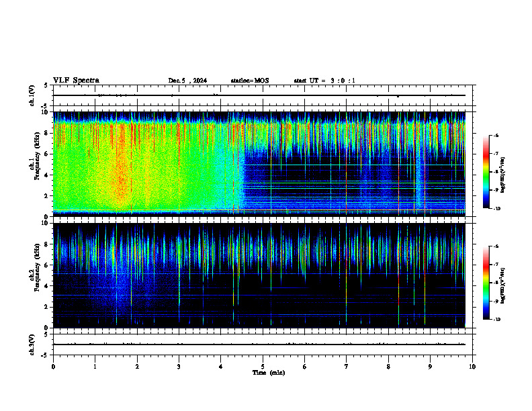This screenshot has height=411, width=532.
Task: Click the ch.1 "Frequency (kHz)" axis label
Action: click(x=37, y=156)
